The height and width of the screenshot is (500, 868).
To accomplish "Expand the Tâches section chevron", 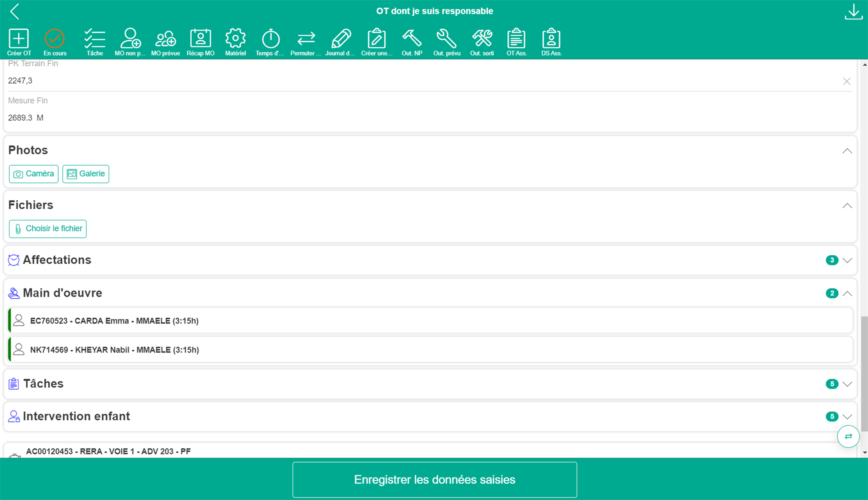I will coord(847,384).
